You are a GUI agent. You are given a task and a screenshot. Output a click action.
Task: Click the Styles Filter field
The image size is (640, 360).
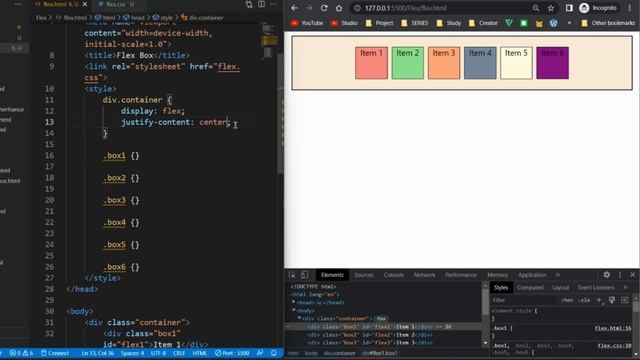pos(523,300)
